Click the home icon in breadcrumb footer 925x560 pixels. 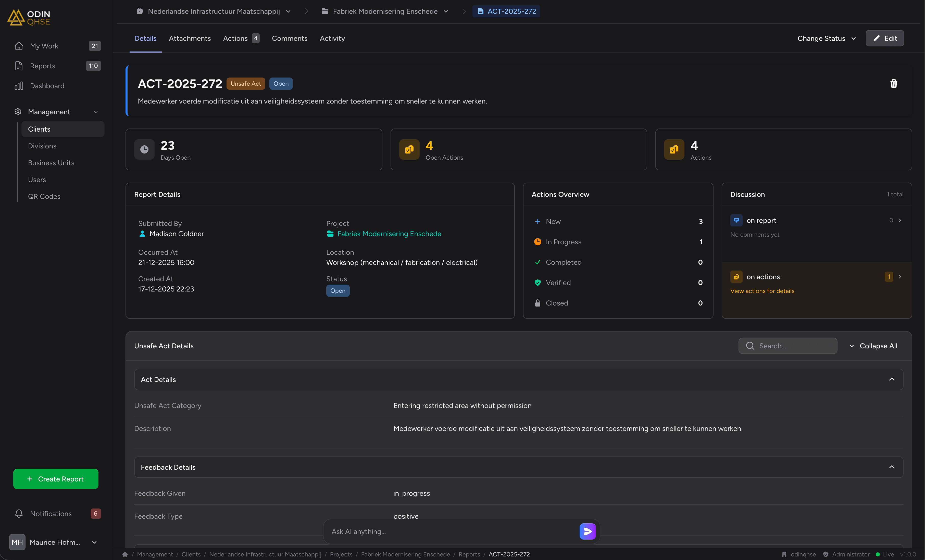coord(125,554)
